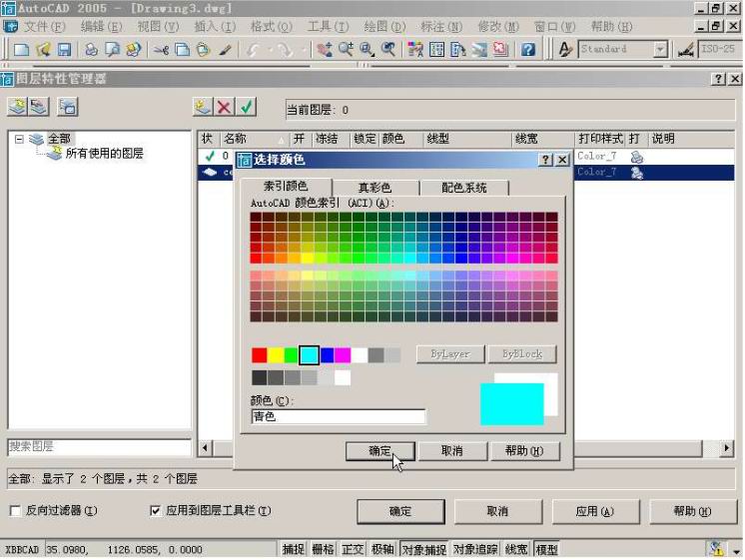Click the Layer States Manager icon

pyautogui.click(x=68, y=107)
